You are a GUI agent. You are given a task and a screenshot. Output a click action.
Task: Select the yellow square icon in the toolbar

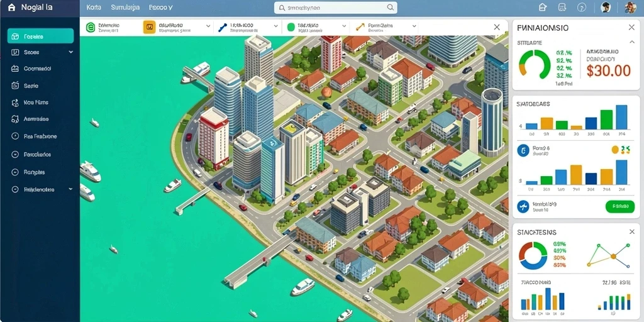point(149,27)
